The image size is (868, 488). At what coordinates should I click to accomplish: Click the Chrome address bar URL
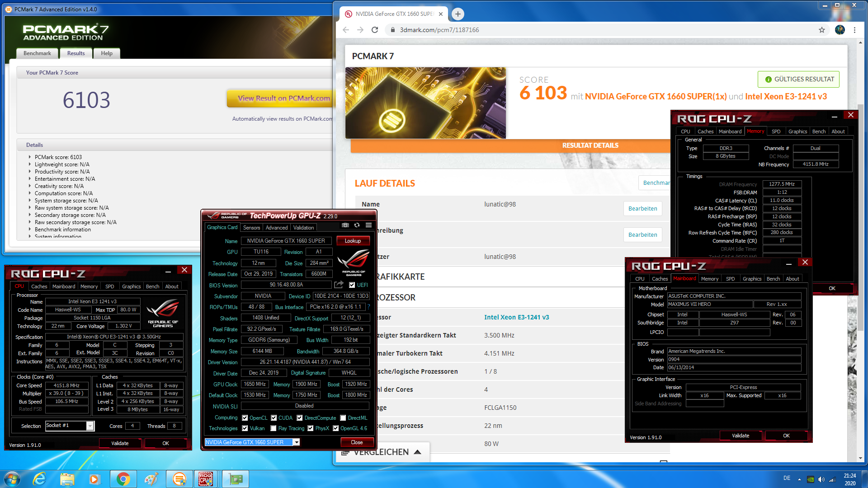(439, 30)
